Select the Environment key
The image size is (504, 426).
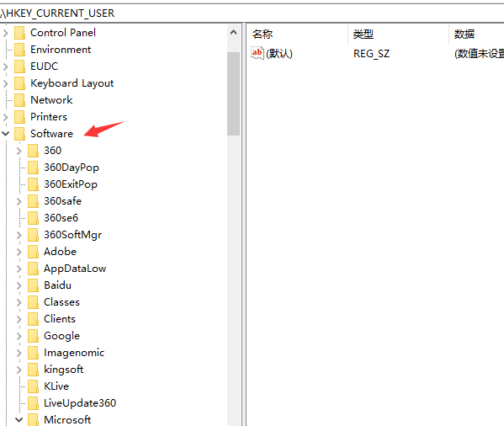click(61, 50)
